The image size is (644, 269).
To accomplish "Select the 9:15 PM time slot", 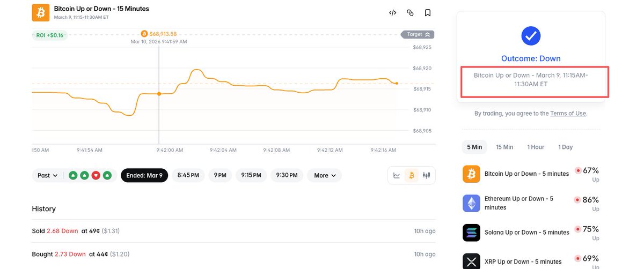I will (251, 175).
